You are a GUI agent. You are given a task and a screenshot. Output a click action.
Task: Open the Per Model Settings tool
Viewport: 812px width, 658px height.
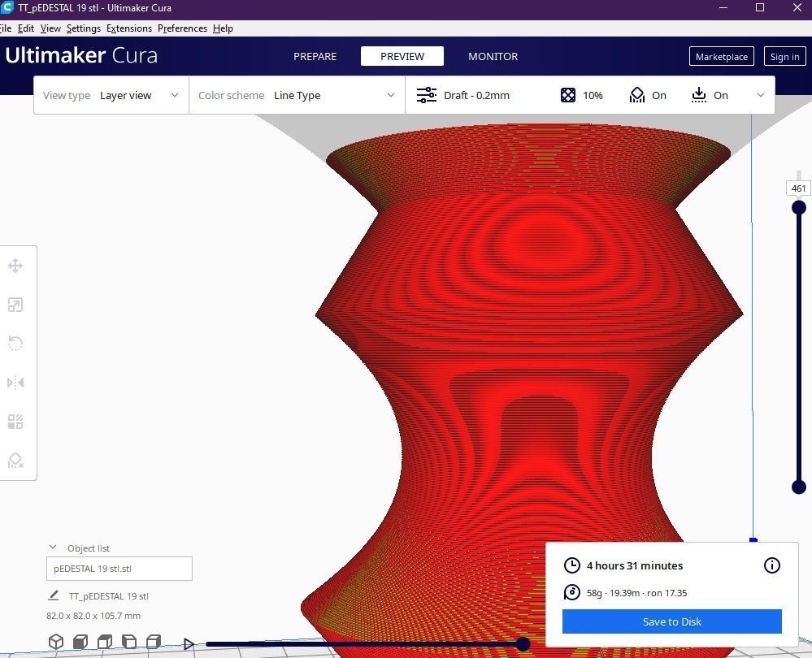(15, 422)
